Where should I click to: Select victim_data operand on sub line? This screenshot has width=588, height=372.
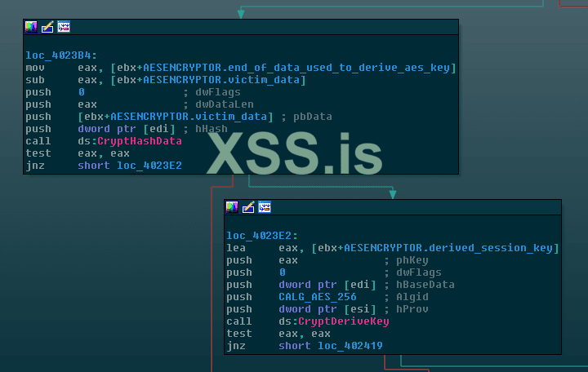tap(263, 80)
